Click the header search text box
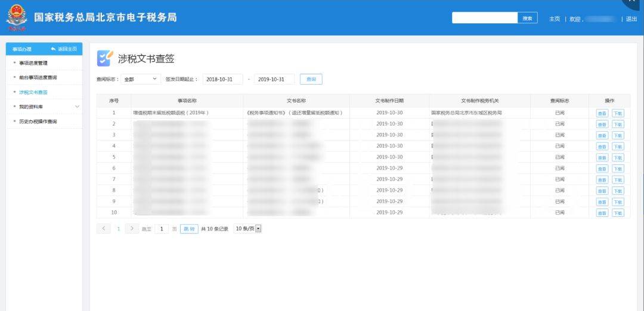The image size is (644, 311). click(484, 18)
